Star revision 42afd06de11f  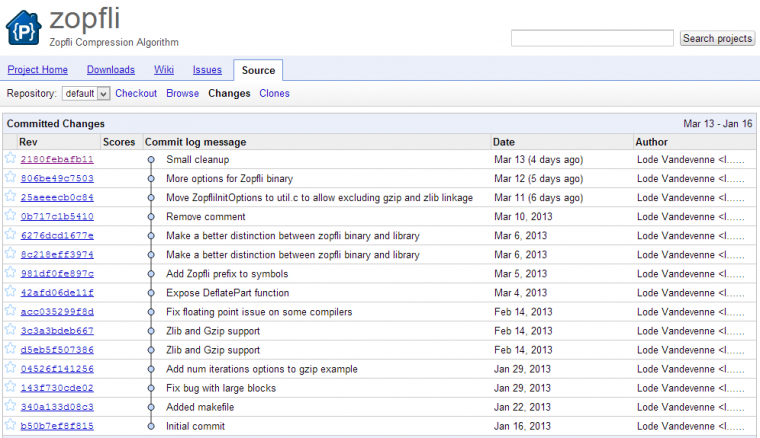tap(10, 291)
